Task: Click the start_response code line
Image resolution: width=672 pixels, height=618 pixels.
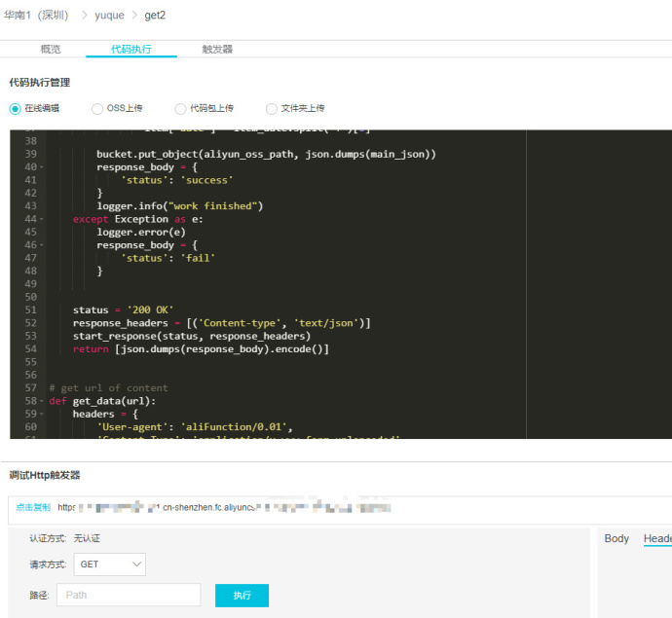Action: click(x=192, y=336)
